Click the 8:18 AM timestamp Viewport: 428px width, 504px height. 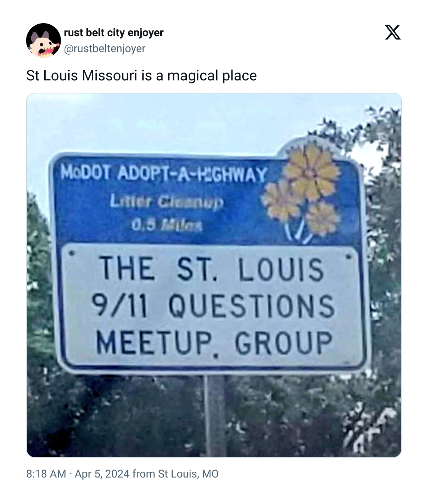tap(46, 474)
